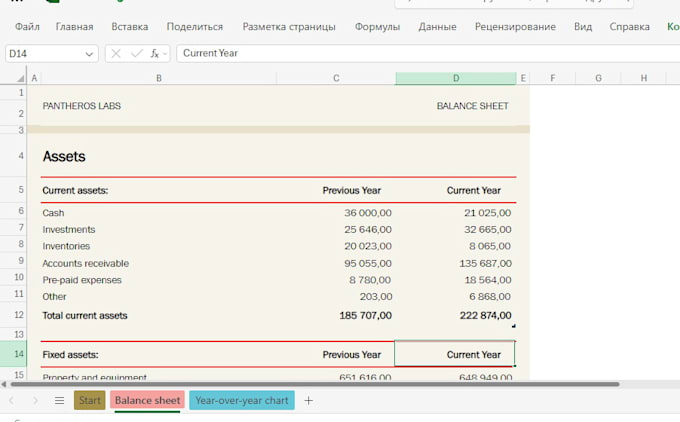Click the scroll left arrow of horizontal scrollbar
680x422 pixels.
pyautogui.click(x=4, y=384)
